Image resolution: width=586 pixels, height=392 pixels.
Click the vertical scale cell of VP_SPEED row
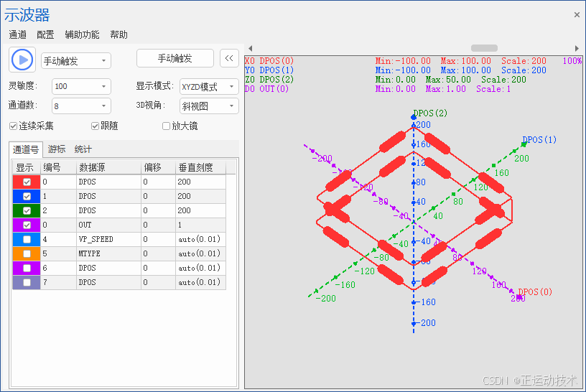coord(200,239)
